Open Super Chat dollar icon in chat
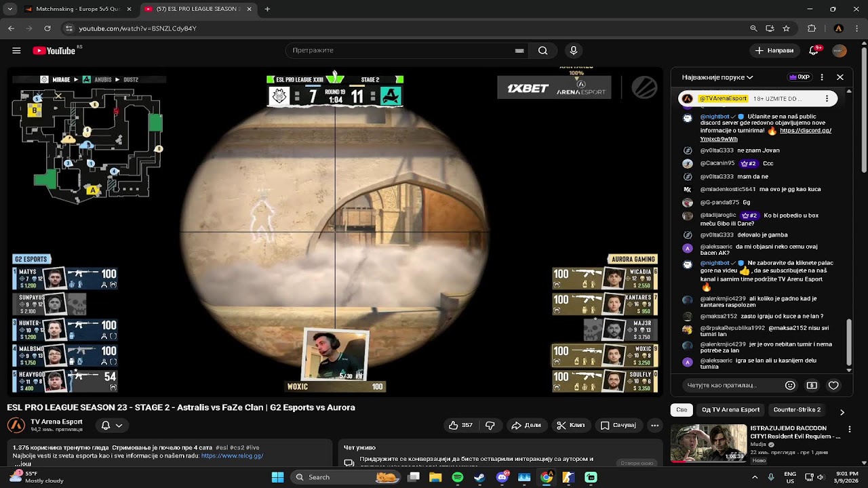 click(x=812, y=385)
